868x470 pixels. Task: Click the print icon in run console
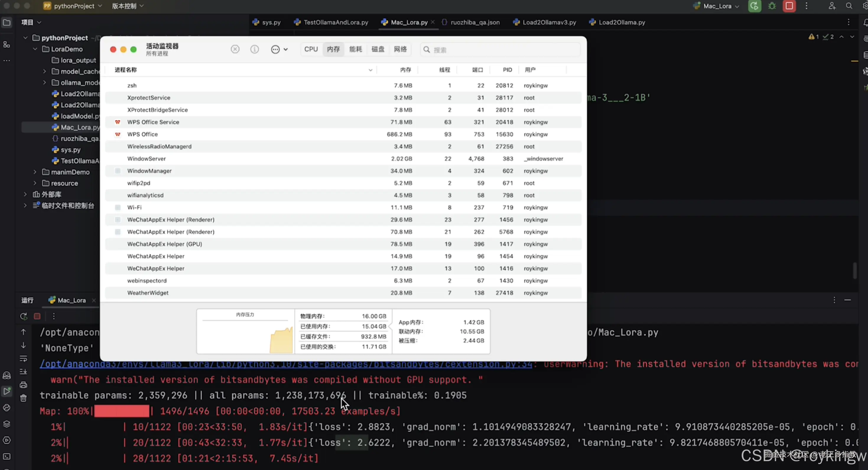coord(23,385)
